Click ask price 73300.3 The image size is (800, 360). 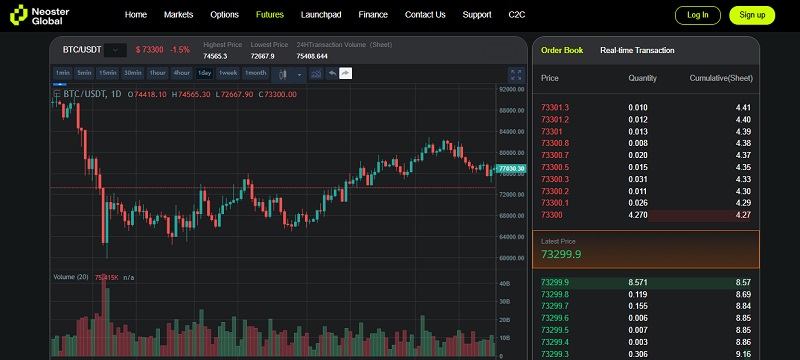pos(555,179)
